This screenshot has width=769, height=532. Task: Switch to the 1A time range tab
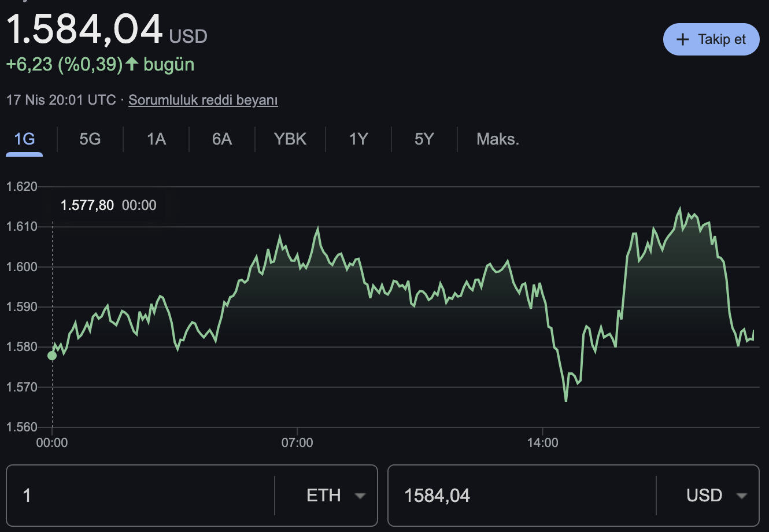(156, 139)
